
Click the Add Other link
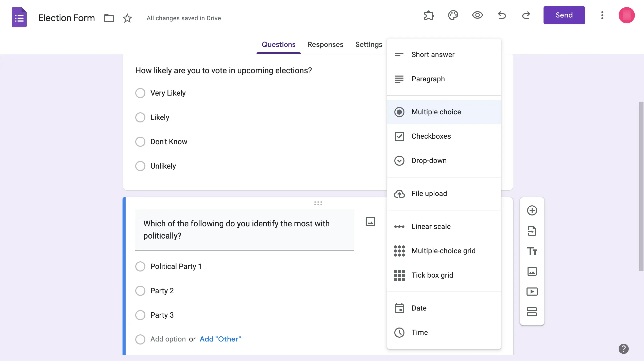tap(220, 339)
